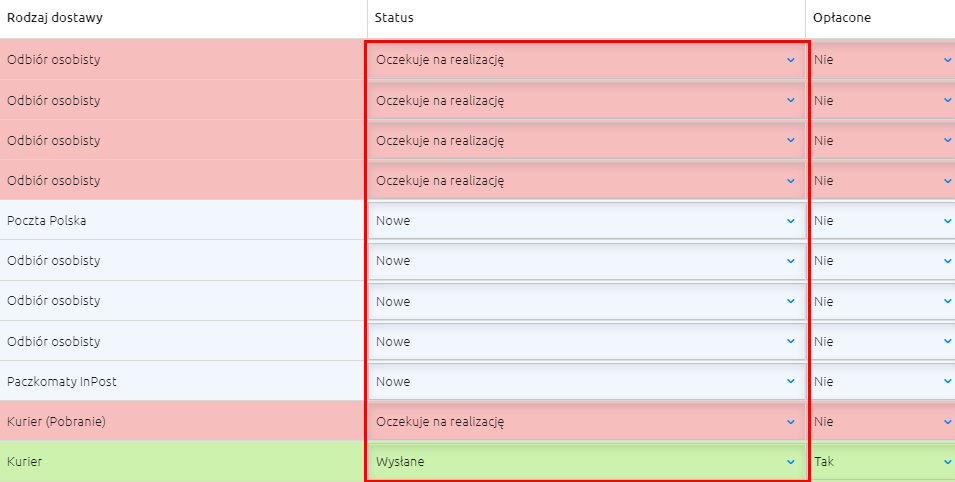Image resolution: width=955 pixels, height=482 pixels.
Task: Sort by the Status column header
Action: [x=394, y=18]
